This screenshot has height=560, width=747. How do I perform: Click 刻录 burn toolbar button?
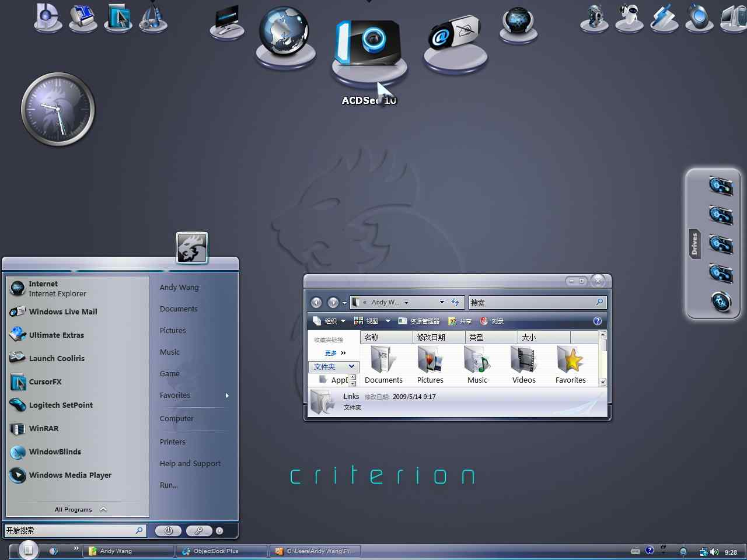(x=491, y=321)
